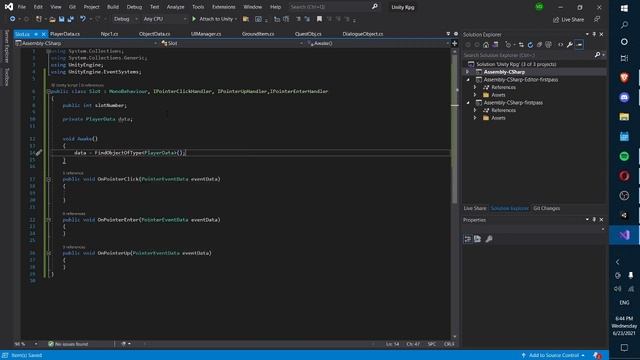Click the View Code icon in Solution Explorer

(560, 44)
